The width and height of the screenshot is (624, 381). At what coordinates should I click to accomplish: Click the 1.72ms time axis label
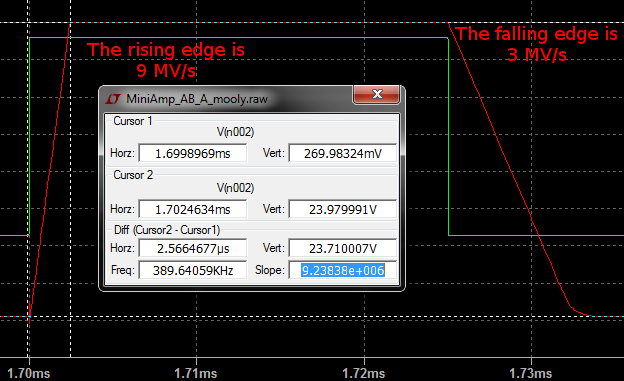click(363, 373)
